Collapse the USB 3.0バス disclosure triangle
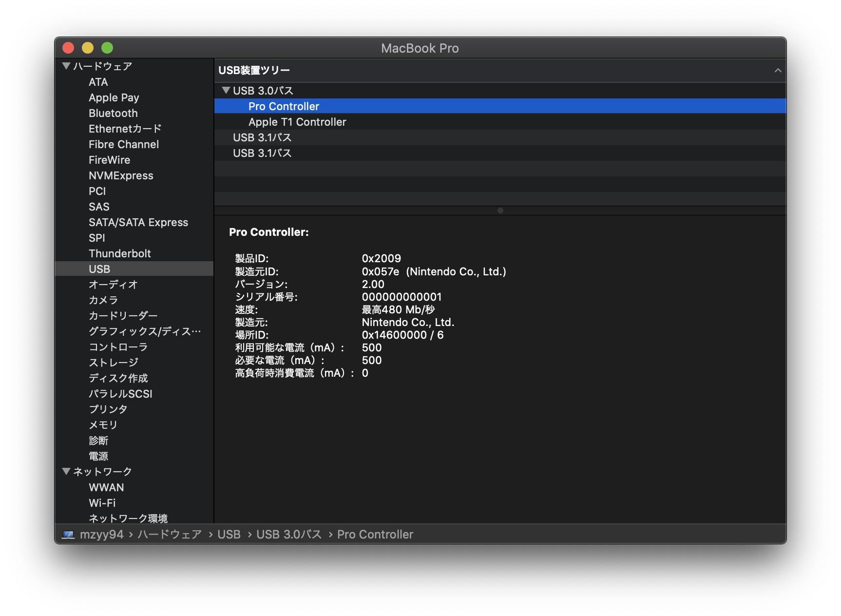The height and width of the screenshot is (616, 841). (x=226, y=90)
